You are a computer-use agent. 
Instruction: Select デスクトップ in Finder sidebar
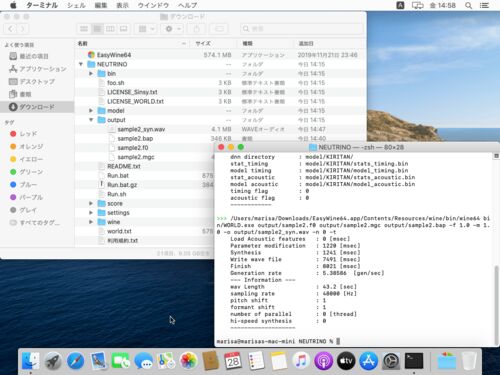tap(37, 82)
